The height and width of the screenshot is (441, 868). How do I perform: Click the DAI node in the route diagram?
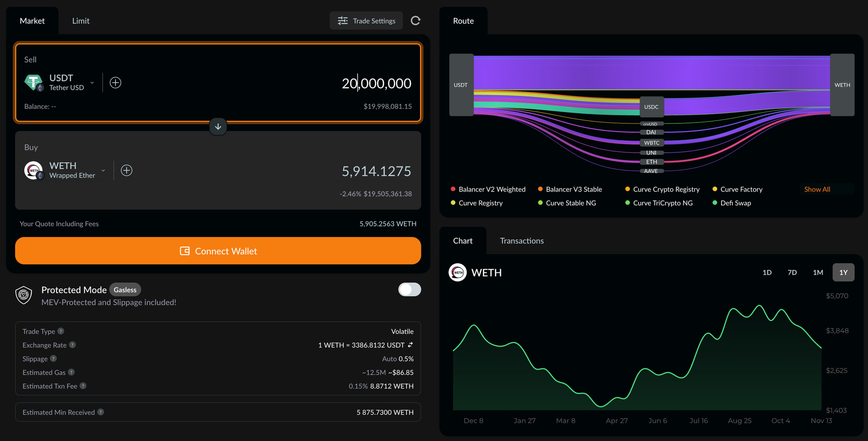651,132
